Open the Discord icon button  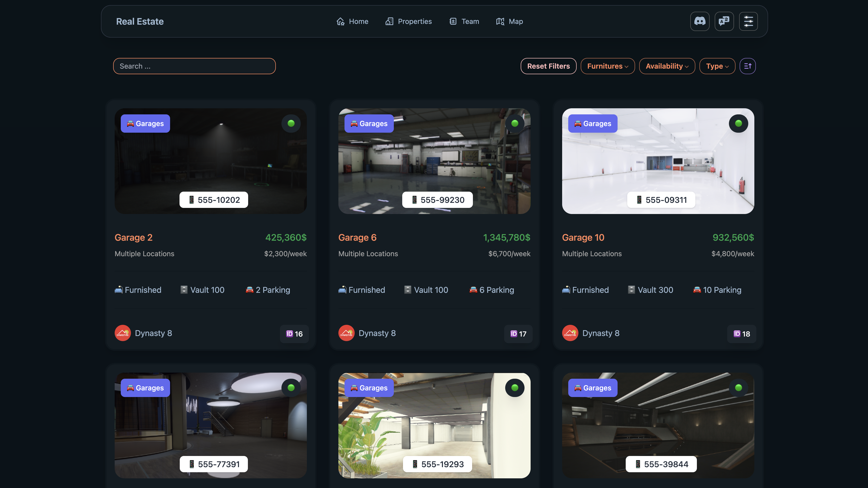click(x=699, y=21)
